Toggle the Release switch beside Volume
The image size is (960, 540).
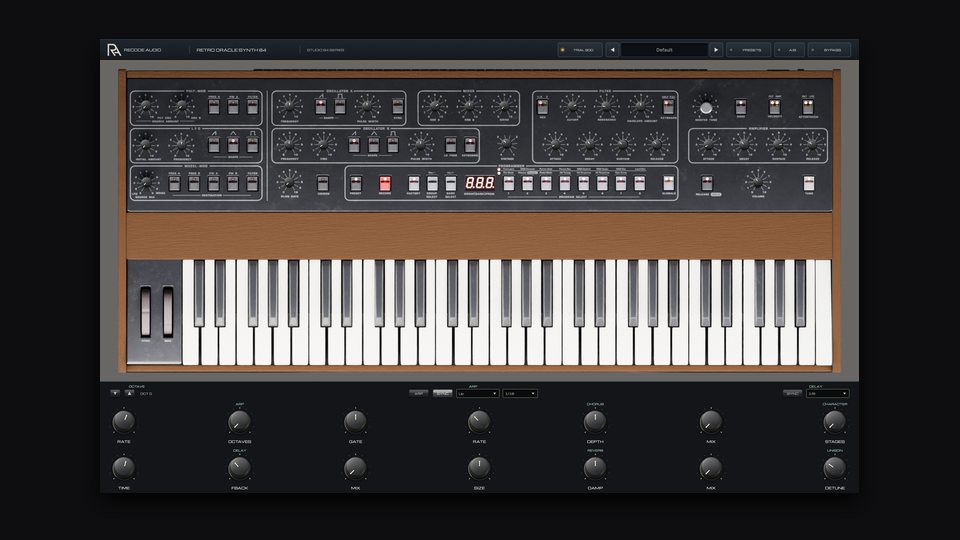(707, 183)
